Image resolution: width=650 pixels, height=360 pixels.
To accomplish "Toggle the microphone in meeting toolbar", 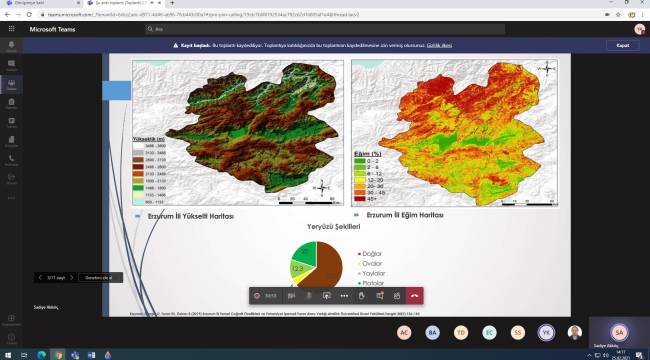I will (x=309, y=296).
